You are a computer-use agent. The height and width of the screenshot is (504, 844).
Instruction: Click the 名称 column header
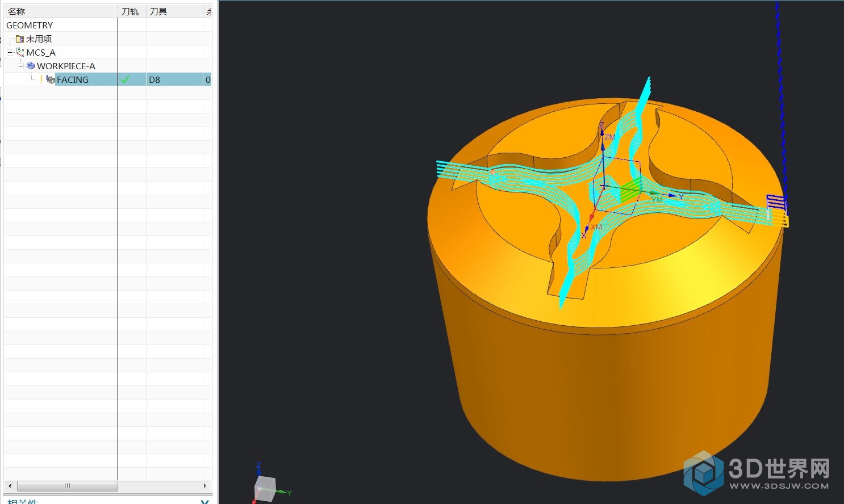61,11
